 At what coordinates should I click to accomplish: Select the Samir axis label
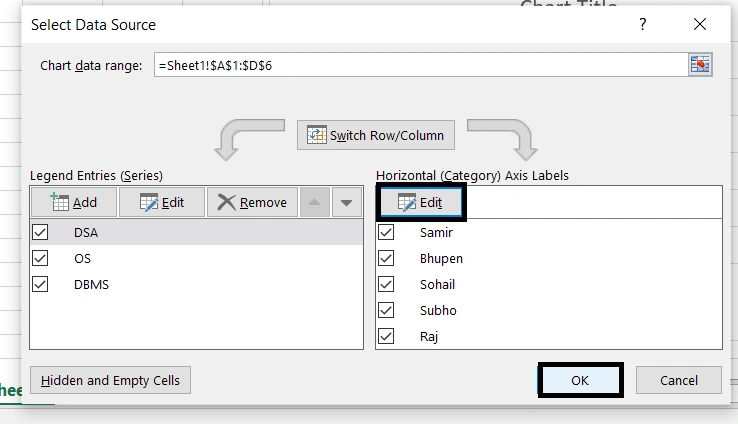[x=436, y=232]
